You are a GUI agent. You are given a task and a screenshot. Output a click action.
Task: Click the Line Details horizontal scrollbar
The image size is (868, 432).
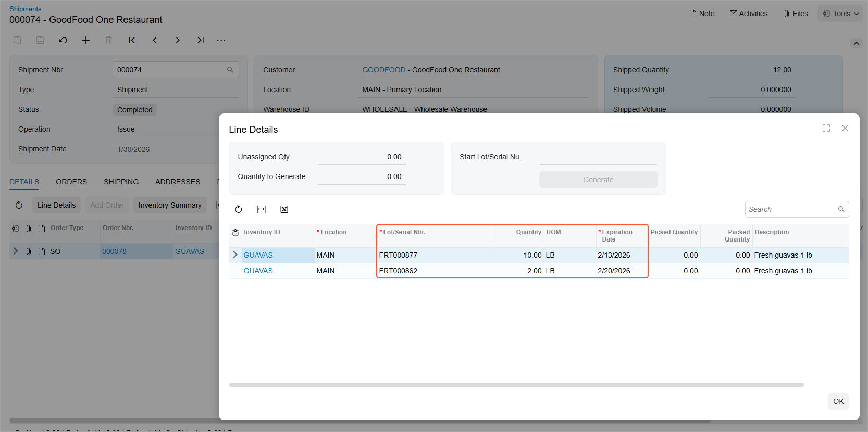pos(516,385)
